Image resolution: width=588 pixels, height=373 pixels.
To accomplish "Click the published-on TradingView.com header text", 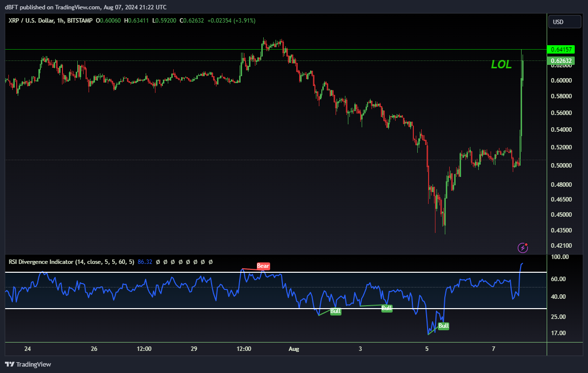I will tap(86, 7).
